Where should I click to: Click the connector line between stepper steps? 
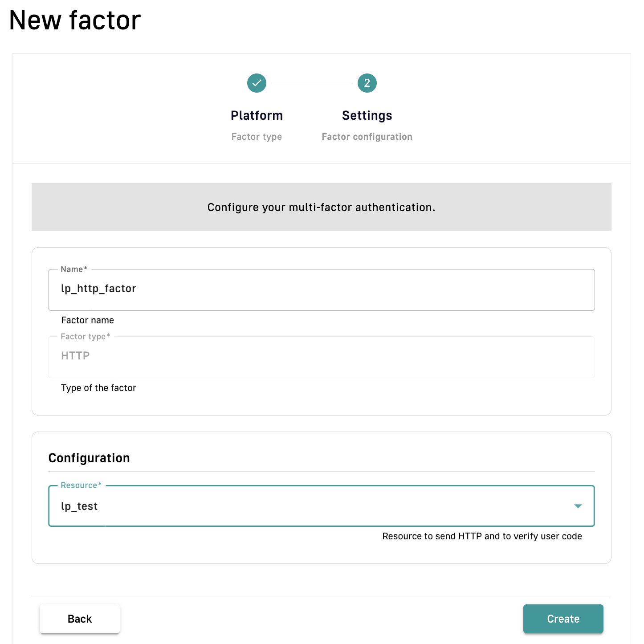(312, 83)
